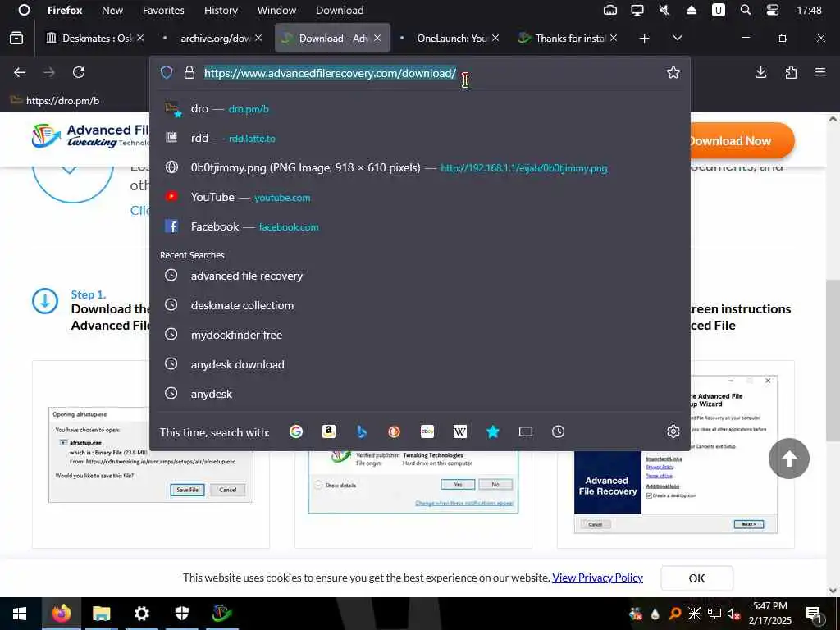The width and height of the screenshot is (840, 630).
Task: Open Firefox View icon beside tabs
Action: [16, 38]
